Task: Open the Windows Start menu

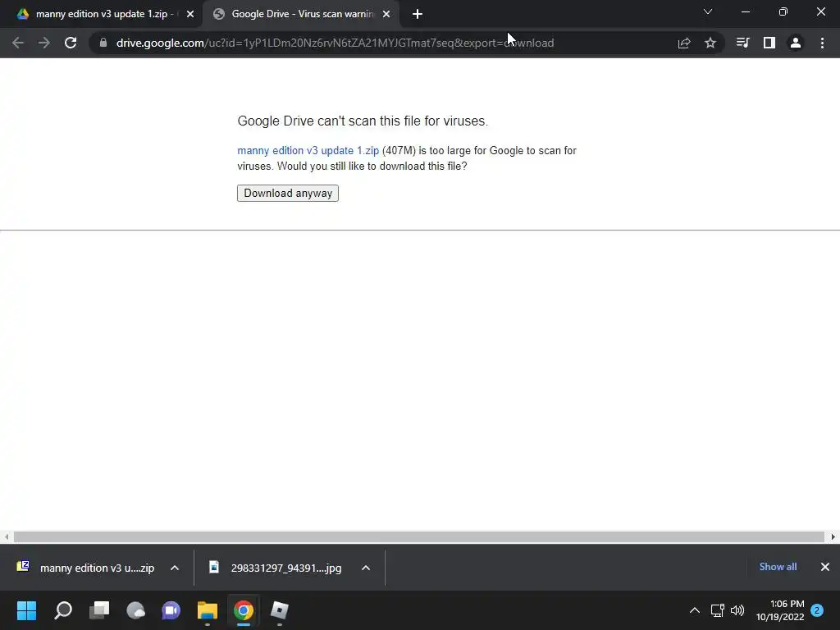Action: click(x=26, y=610)
